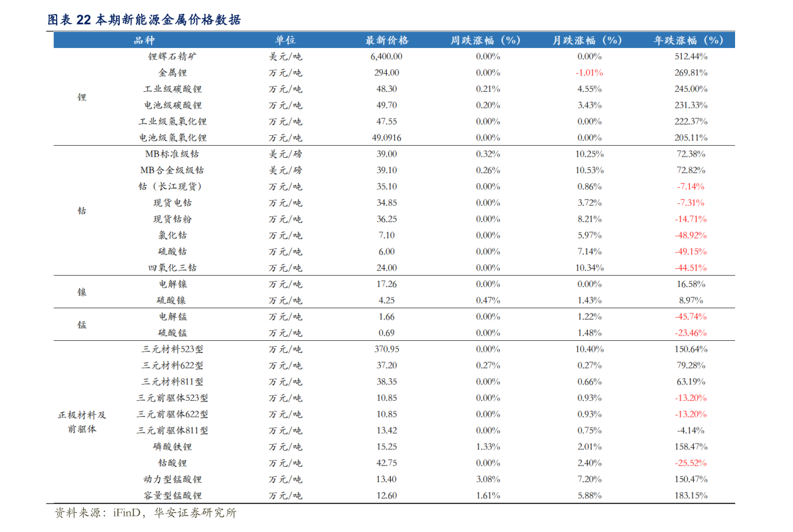793x532 pixels.
Task: Click the 3.08% weekly change value
Action: point(488,479)
